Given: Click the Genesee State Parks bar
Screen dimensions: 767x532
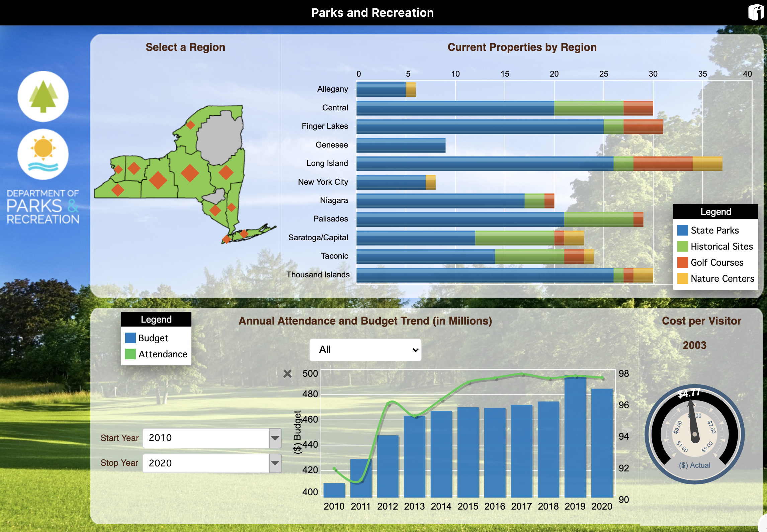Looking at the screenshot, I should coord(401,145).
